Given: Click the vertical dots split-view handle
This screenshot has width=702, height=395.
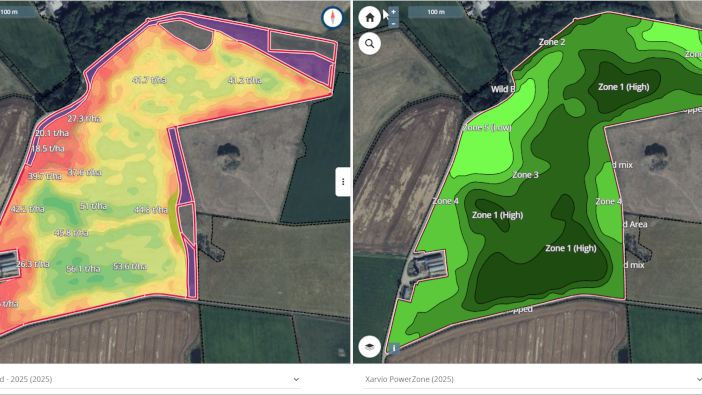Looking at the screenshot, I should 343,182.
